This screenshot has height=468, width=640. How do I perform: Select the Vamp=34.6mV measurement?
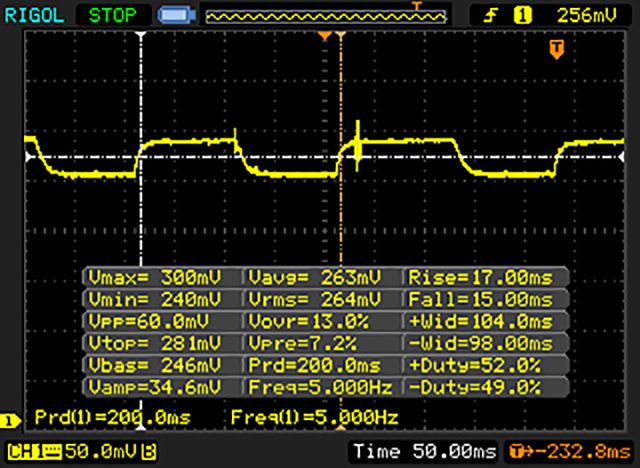(155, 387)
